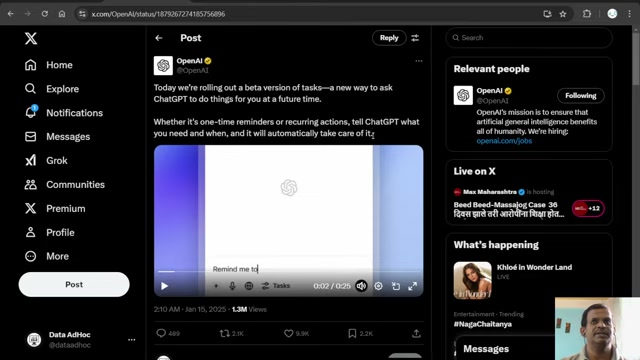Toggle video picture-in-picture icon
640x360 pixels.
click(x=396, y=286)
